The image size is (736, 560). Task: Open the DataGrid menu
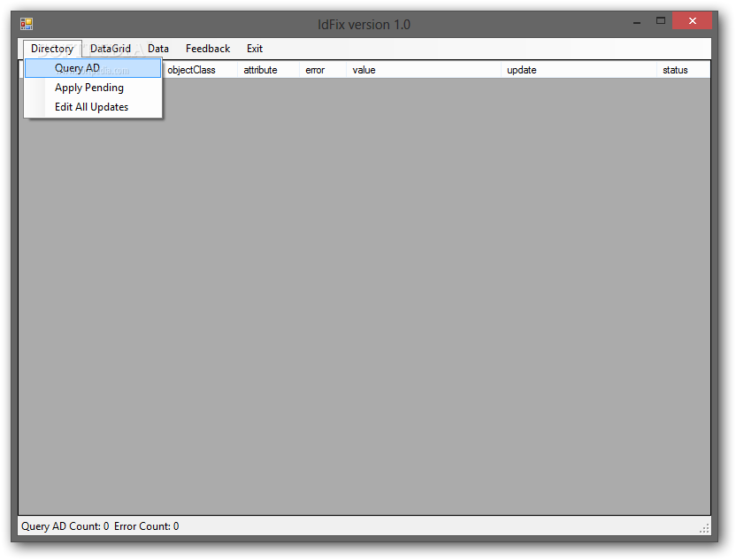[x=111, y=49]
